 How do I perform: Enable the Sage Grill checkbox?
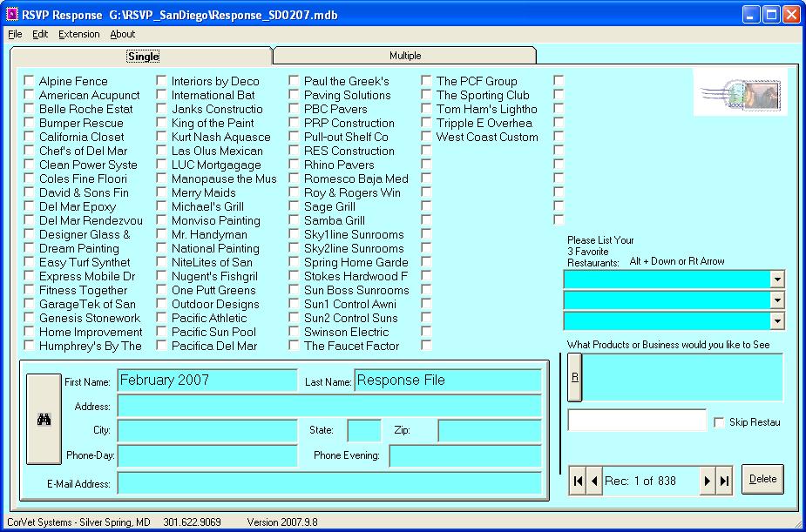coord(295,207)
